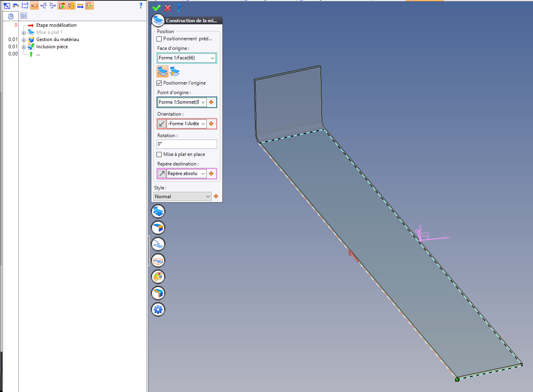Click the blue-orange bent shape round button
The height and width of the screenshot is (392, 533).
pos(158,228)
